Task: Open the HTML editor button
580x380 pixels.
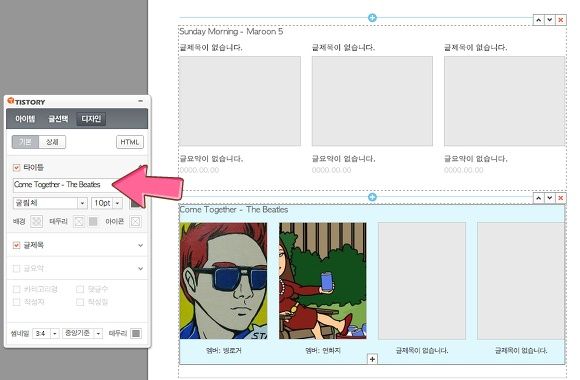Action: pyautogui.click(x=130, y=142)
